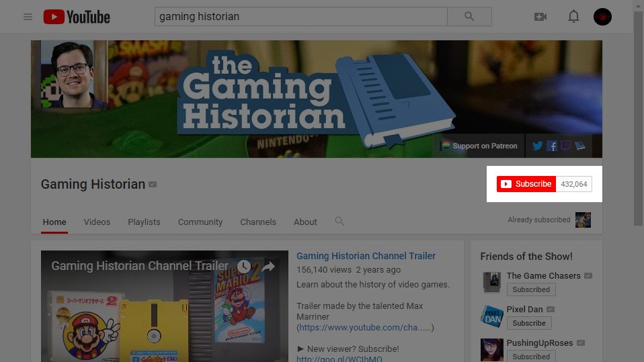The height and width of the screenshot is (362, 644).
Task: Click Subscribed button under The Game Chasers
Action: pos(531,289)
